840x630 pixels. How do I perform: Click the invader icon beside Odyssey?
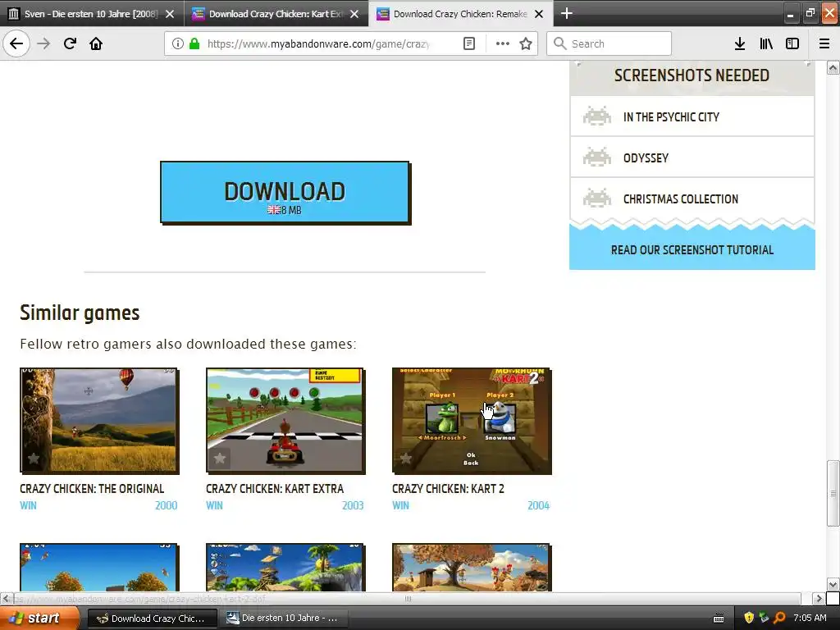597,157
